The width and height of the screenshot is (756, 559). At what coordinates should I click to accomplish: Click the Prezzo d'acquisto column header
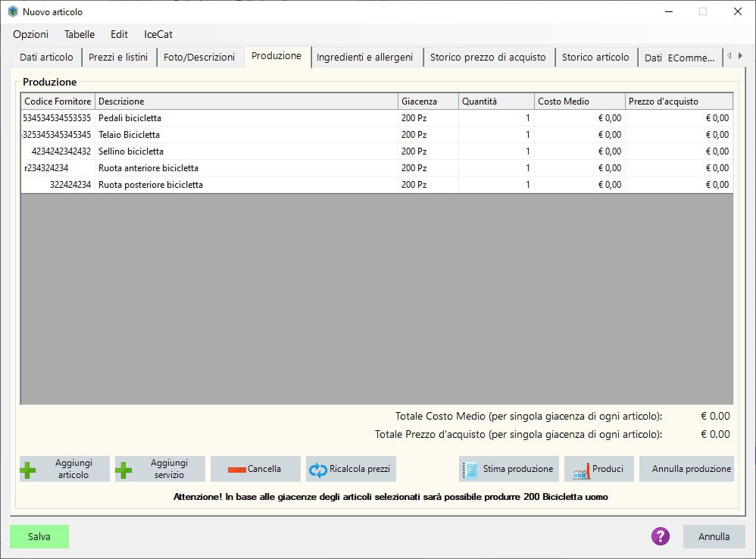point(679,101)
